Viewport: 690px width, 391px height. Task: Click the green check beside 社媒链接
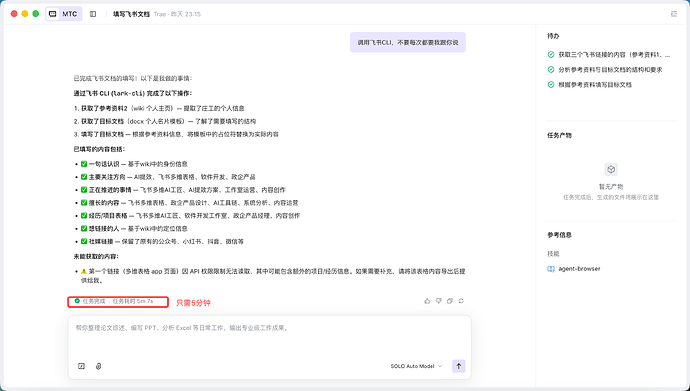pos(84,241)
